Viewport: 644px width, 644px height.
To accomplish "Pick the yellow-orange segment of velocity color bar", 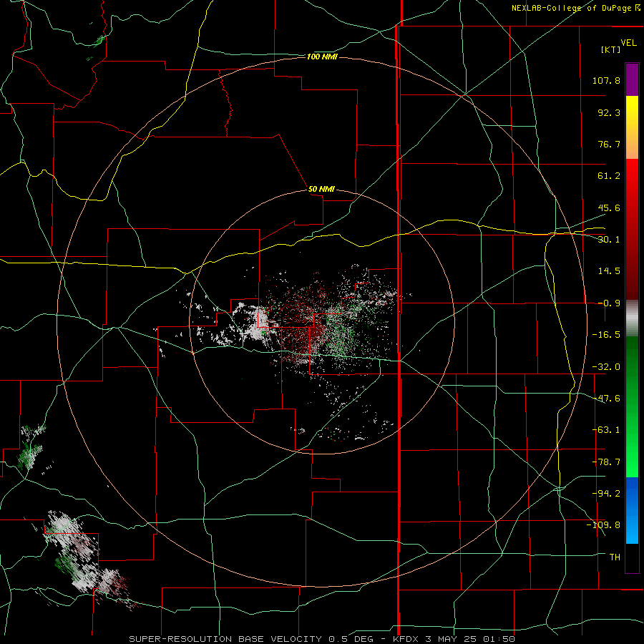I will (x=632, y=127).
